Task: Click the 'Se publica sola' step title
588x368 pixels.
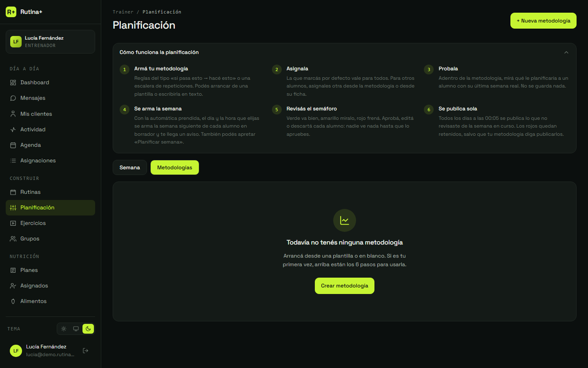Action: (458, 109)
